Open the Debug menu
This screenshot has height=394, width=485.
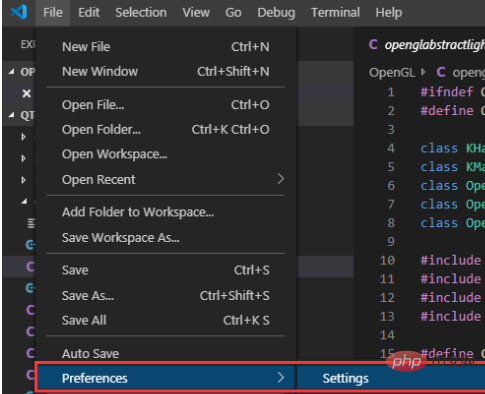tap(276, 13)
